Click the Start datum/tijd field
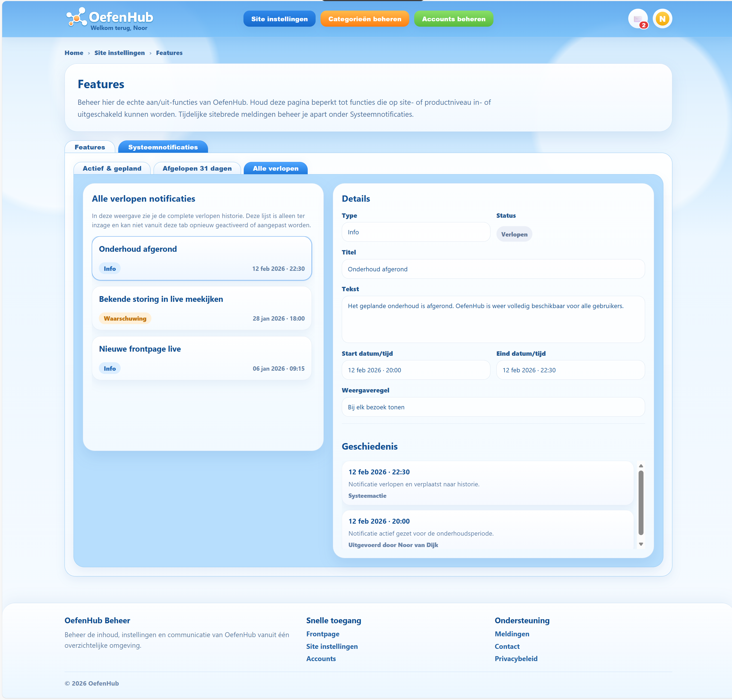This screenshot has width=732, height=700. coord(416,370)
